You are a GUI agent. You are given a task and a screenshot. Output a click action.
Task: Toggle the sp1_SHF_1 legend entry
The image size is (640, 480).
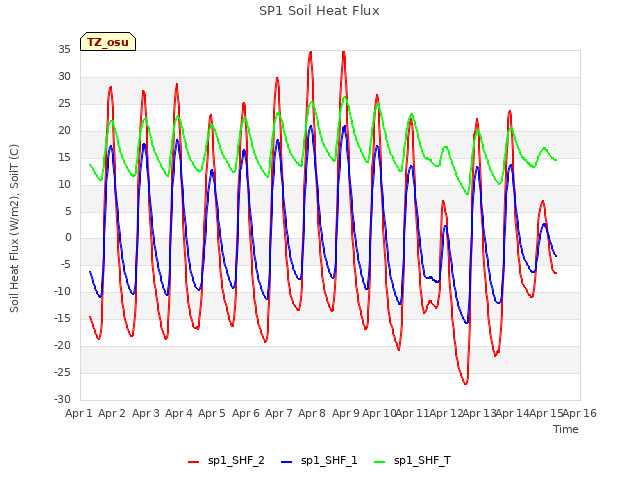tap(319, 460)
